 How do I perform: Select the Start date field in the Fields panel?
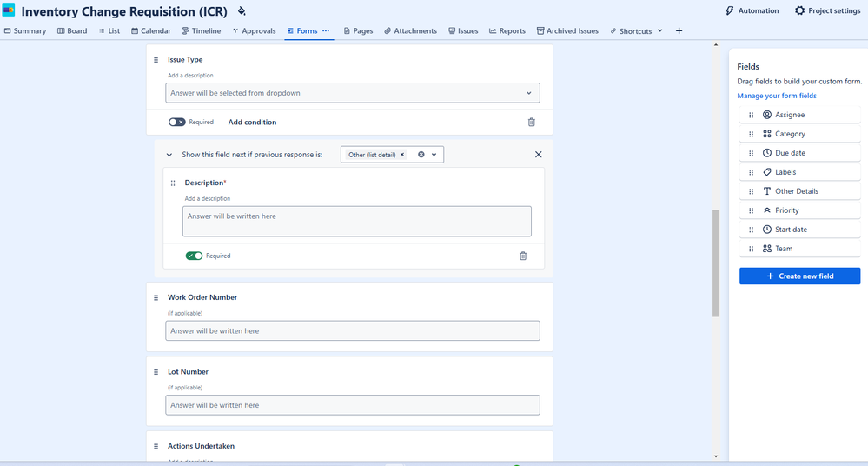800,230
